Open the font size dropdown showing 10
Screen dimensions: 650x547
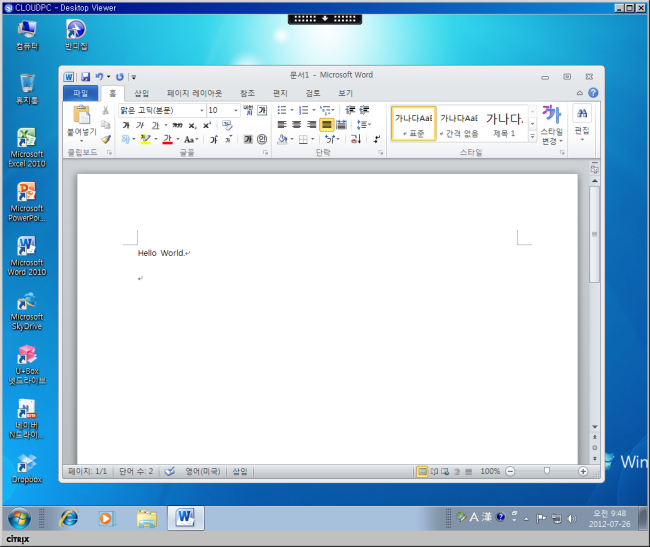coord(235,110)
